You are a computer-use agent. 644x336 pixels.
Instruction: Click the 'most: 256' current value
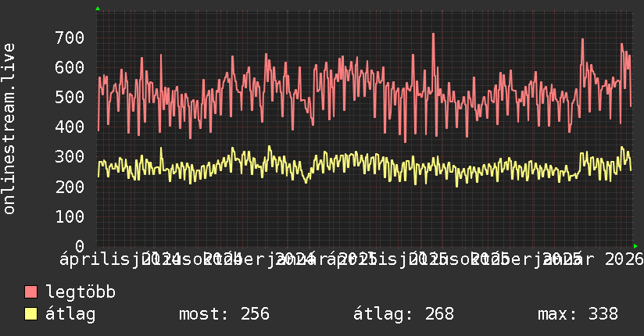(224, 314)
